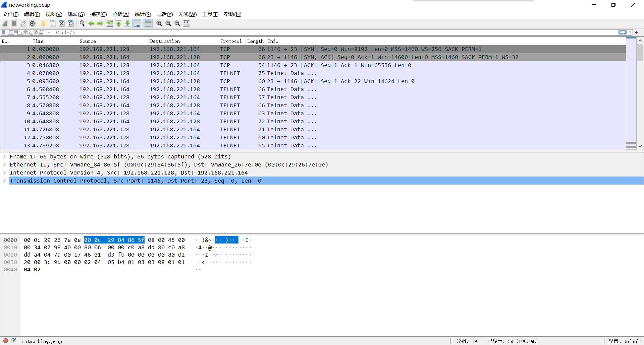Screen dimensions: 644x345
Task: Open the 无线(W) menu
Action: 187,14
